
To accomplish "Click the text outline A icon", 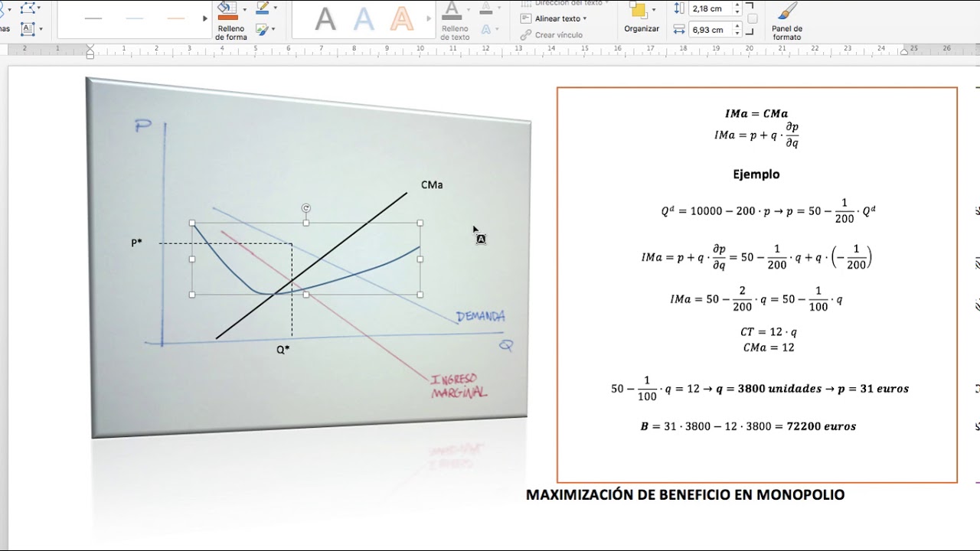I will pyautogui.click(x=485, y=8).
